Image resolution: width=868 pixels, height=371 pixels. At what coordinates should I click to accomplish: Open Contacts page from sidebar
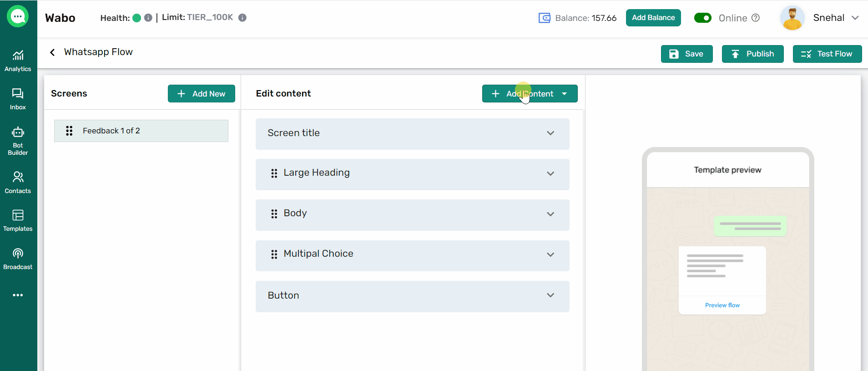click(18, 182)
